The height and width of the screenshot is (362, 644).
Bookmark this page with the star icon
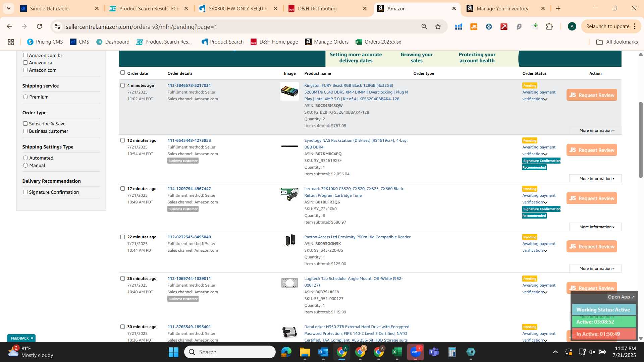(x=438, y=26)
